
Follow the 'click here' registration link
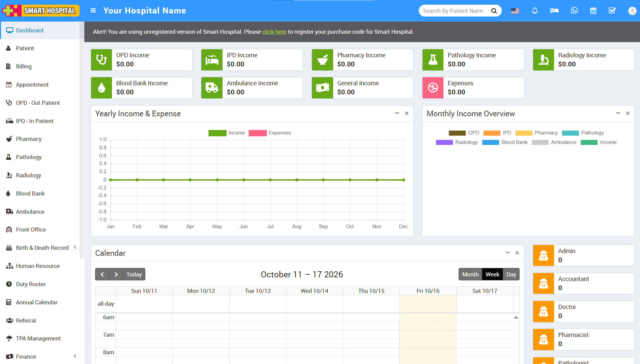(x=274, y=32)
